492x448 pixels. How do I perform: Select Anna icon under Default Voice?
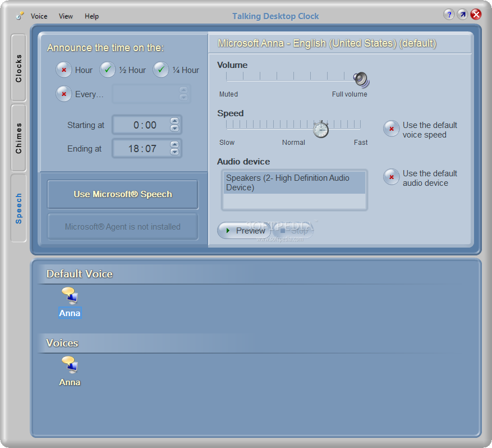click(70, 295)
